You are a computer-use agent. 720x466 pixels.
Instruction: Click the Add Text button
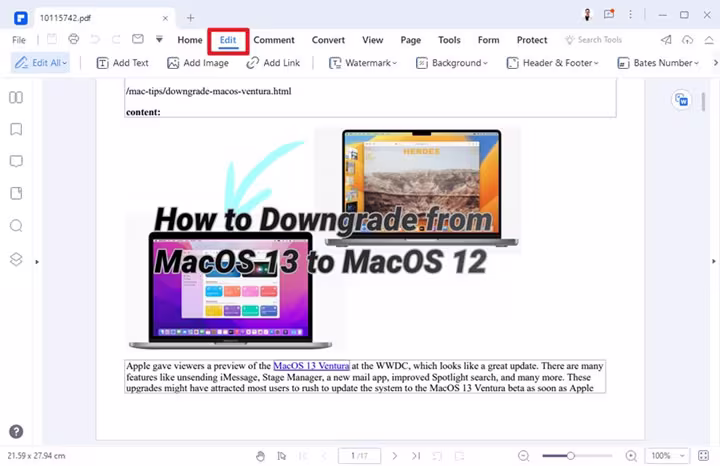coord(122,63)
